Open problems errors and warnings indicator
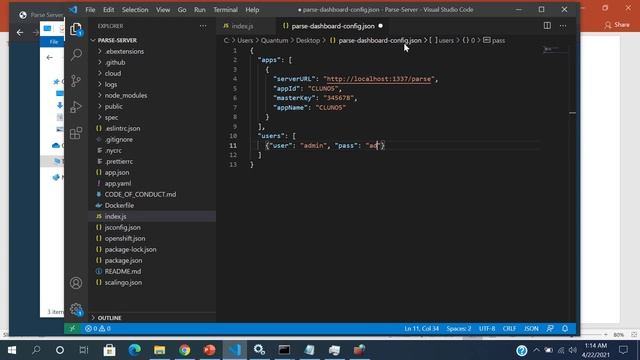 tap(98, 329)
